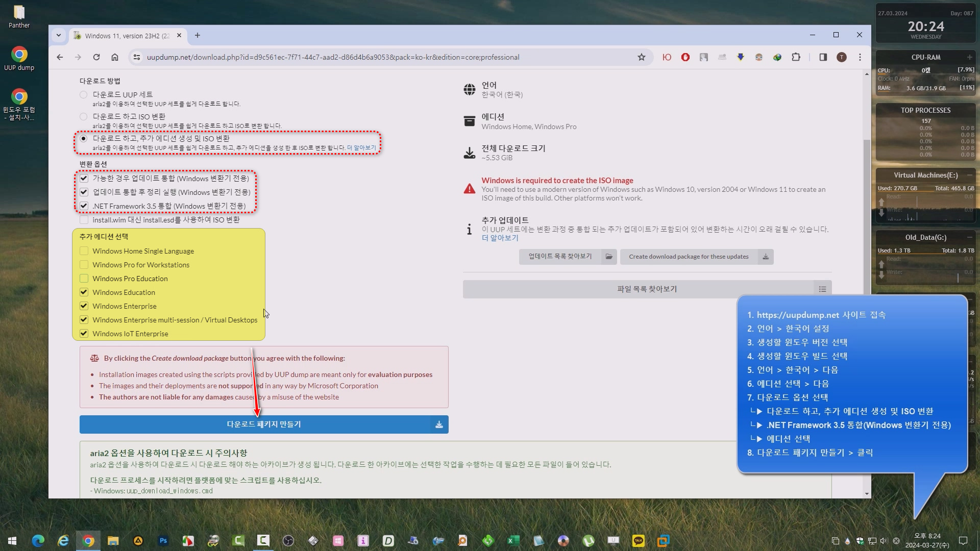The height and width of the screenshot is (551, 980).
Task: Check Windows Pro Education edition
Action: tap(84, 279)
